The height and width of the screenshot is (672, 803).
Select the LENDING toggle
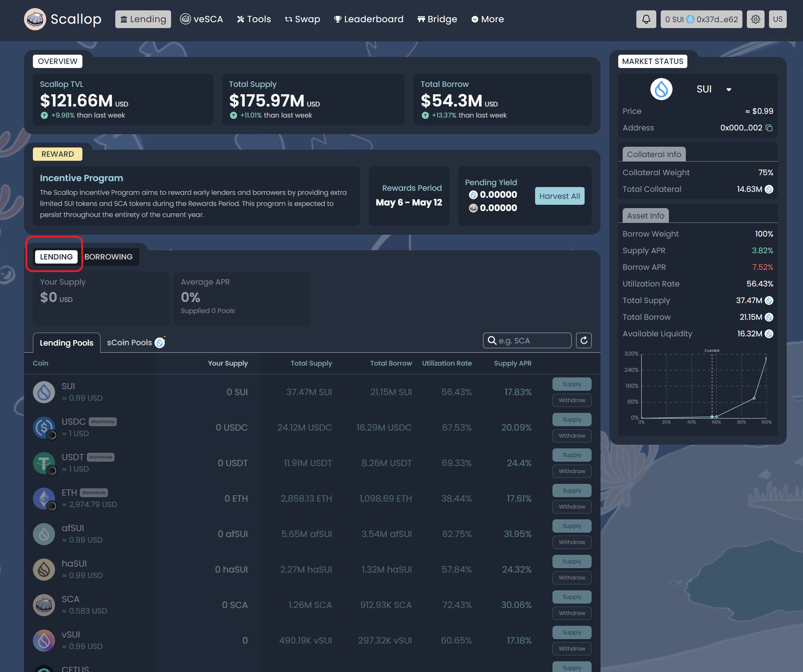[x=56, y=257]
